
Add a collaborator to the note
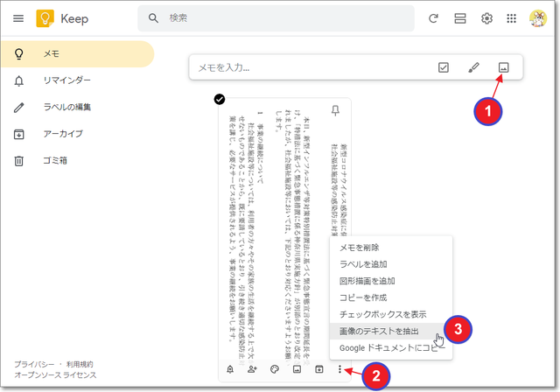pos(252,369)
